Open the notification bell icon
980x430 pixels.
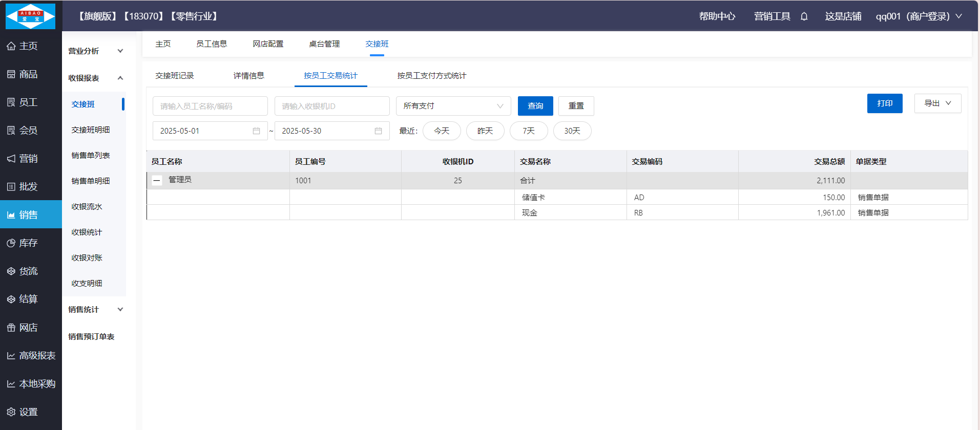point(804,16)
